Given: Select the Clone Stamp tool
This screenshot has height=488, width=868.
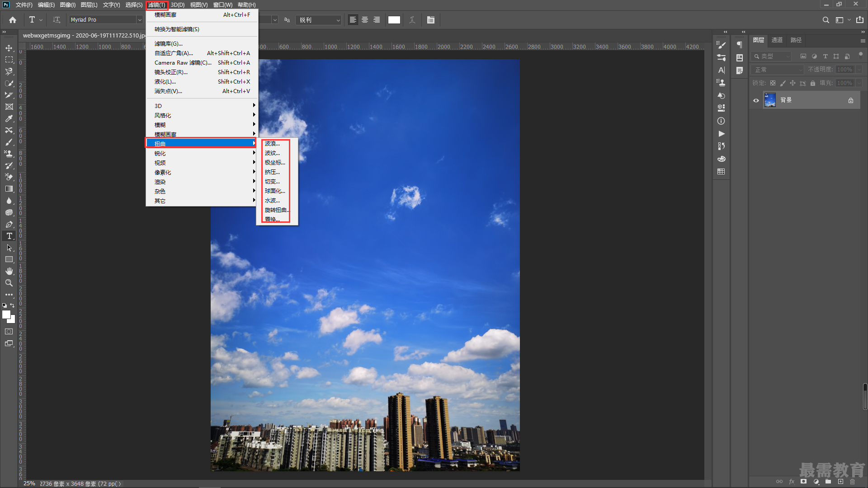Looking at the screenshot, I should tap(9, 154).
